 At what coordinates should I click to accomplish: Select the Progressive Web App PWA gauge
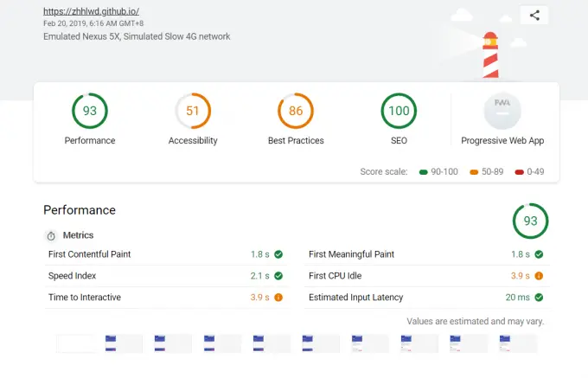(502, 111)
